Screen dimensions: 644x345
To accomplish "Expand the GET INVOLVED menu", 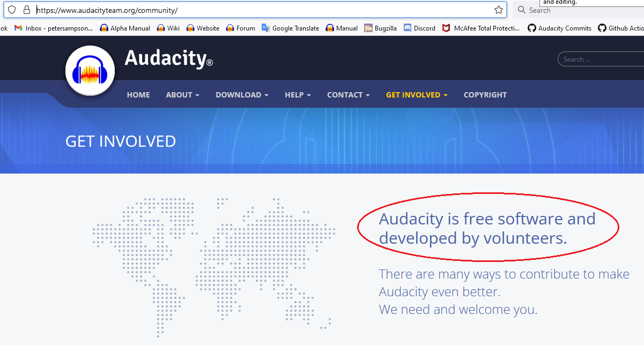I will click(417, 95).
